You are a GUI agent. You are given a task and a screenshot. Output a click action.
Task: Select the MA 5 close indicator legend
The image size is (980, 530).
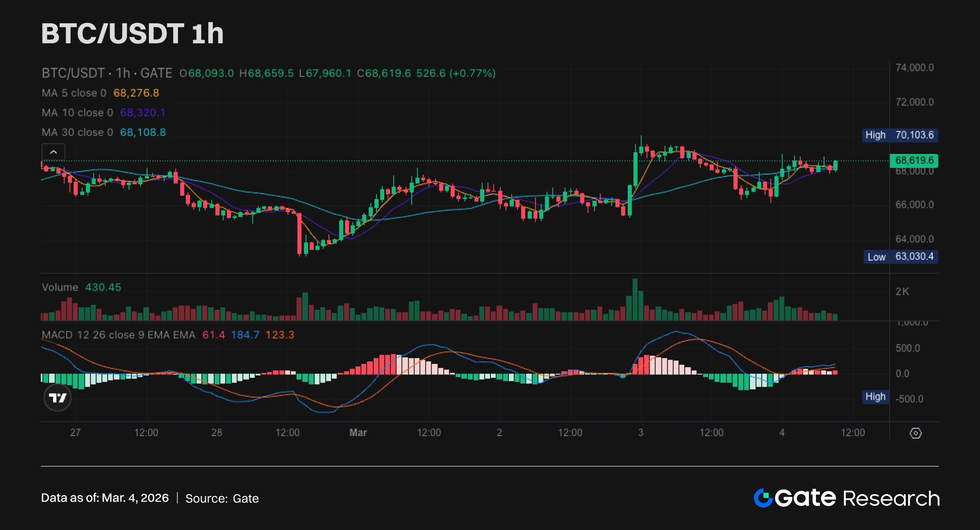[x=74, y=93]
